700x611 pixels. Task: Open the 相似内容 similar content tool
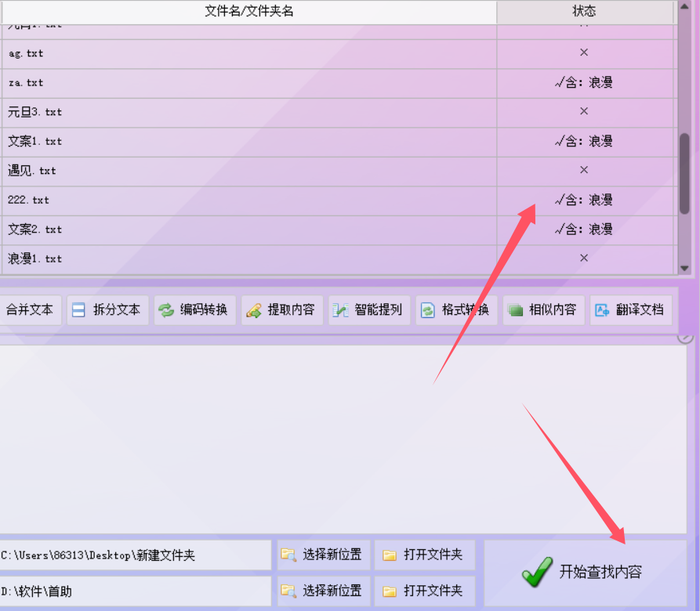[x=542, y=310]
